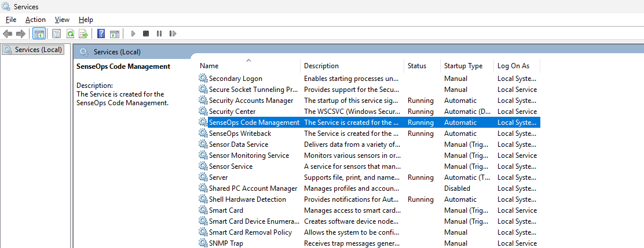Select the Secure Socket Tunneling Pr... service
Image resolution: width=644 pixels, height=248 pixels.
click(x=253, y=90)
